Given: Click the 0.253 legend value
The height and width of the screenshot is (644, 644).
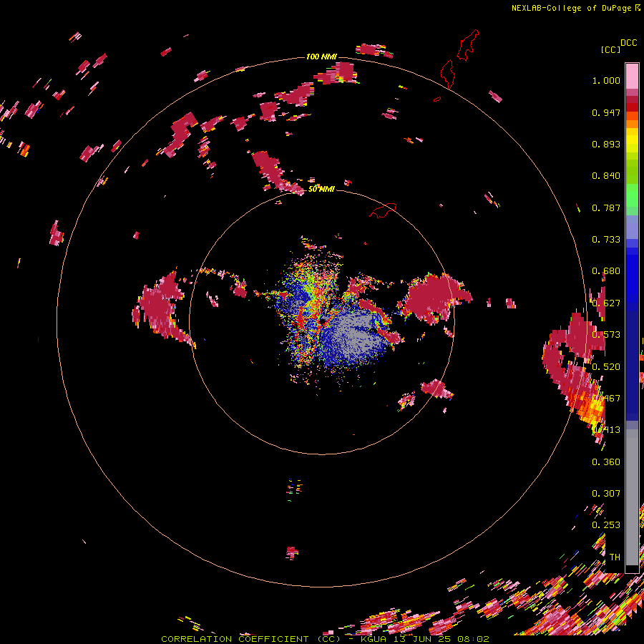Looking at the screenshot, I should click(x=606, y=525).
